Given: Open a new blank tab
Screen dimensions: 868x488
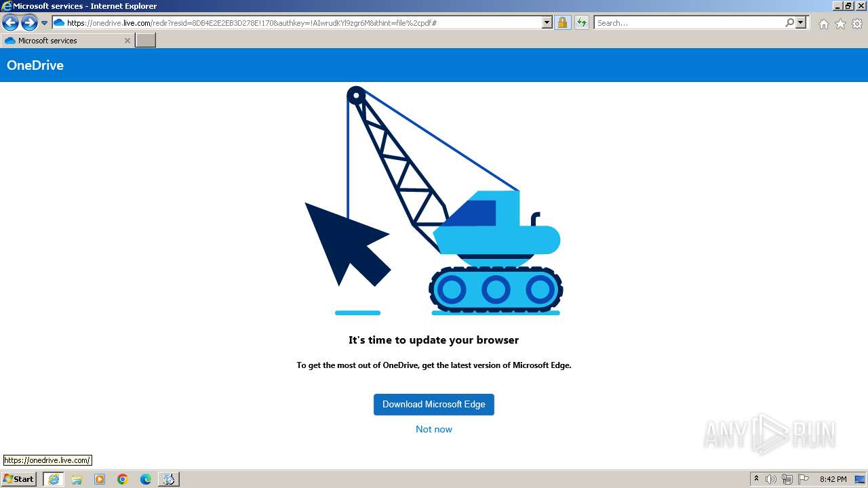Looking at the screenshot, I should coord(146,41).
